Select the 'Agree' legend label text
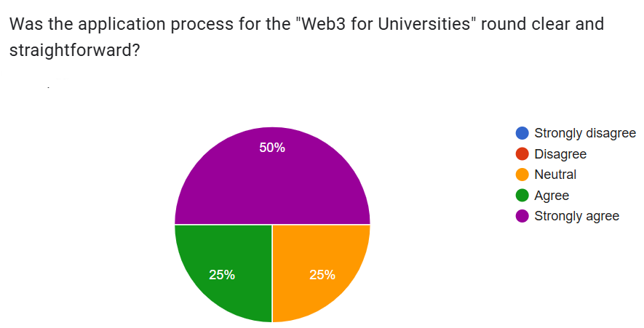The height and width of the screenshot is (328, 644). (552, 196)
